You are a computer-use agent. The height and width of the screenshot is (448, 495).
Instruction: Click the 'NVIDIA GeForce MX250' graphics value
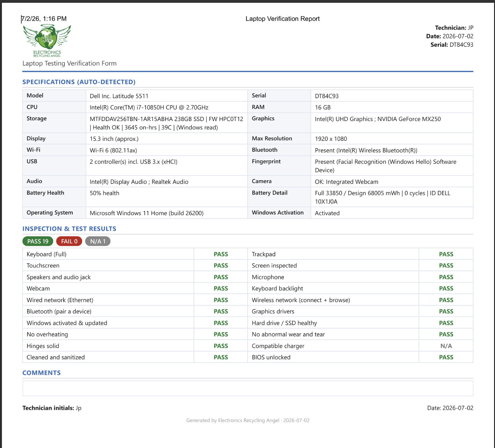[409, 119]
